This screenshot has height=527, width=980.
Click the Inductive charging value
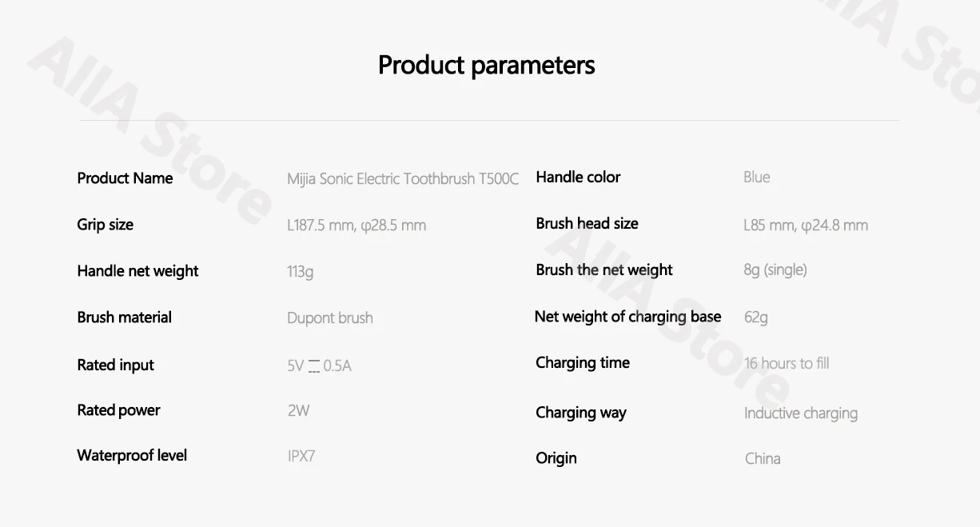(x=800, y=413)
